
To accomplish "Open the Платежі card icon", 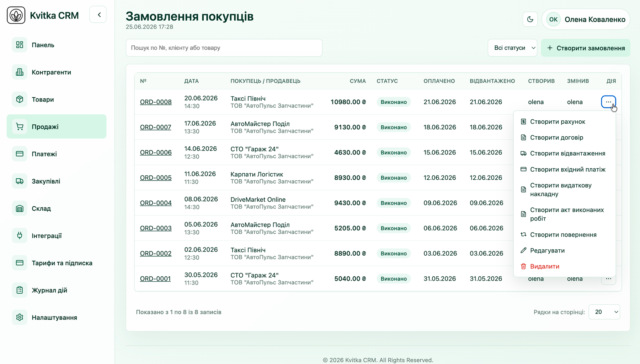I will tap(20, 154).
